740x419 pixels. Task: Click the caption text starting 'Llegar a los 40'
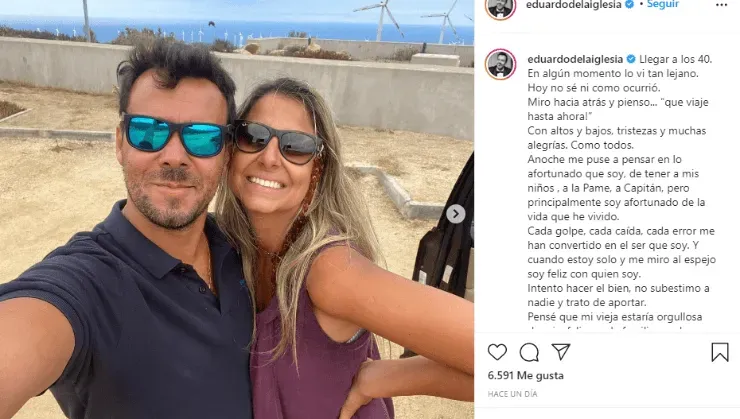coord(620,189)
